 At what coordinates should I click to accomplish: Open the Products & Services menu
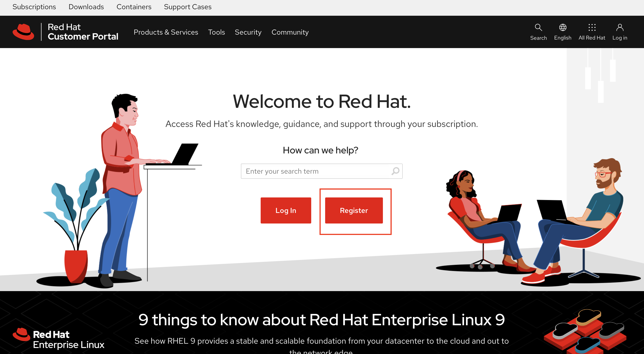point(166,32)
